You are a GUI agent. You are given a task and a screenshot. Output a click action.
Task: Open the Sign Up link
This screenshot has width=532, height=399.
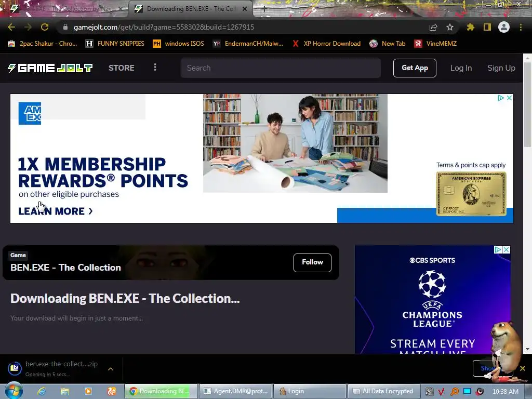(x=501, y=68)
